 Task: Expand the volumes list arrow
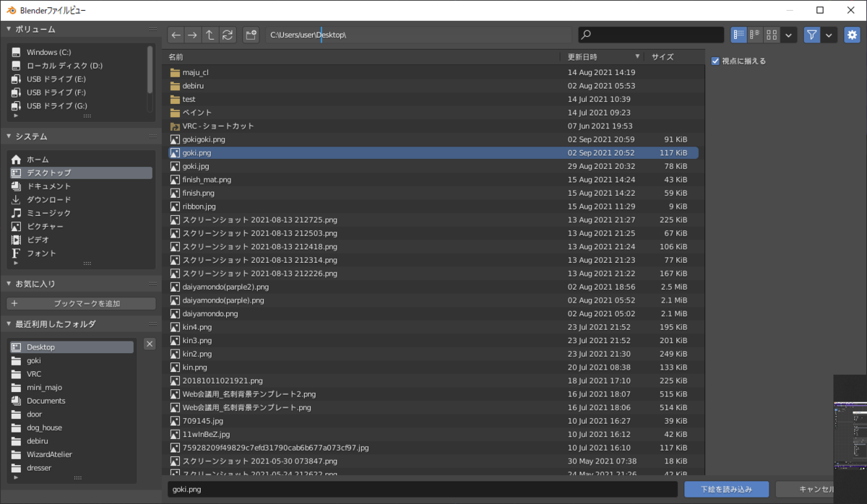coord(16,116)
